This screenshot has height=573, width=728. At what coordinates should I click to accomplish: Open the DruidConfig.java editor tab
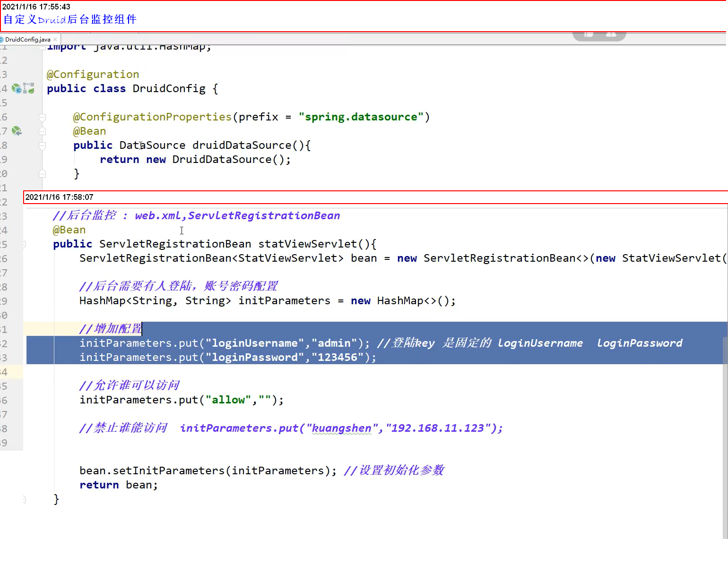(27, 40)
